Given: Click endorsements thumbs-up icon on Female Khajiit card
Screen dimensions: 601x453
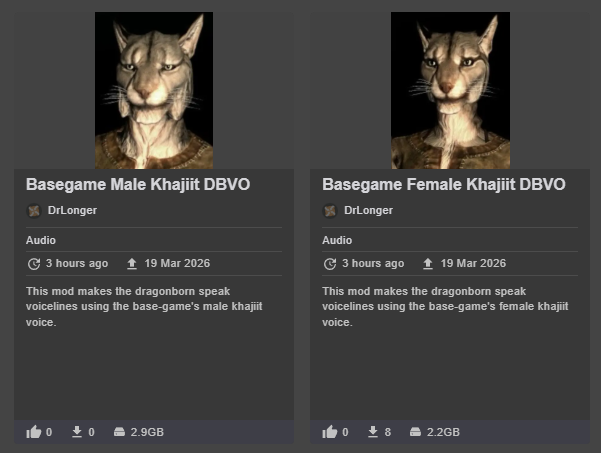Looking at the screenshot, I should click(330, 432).
